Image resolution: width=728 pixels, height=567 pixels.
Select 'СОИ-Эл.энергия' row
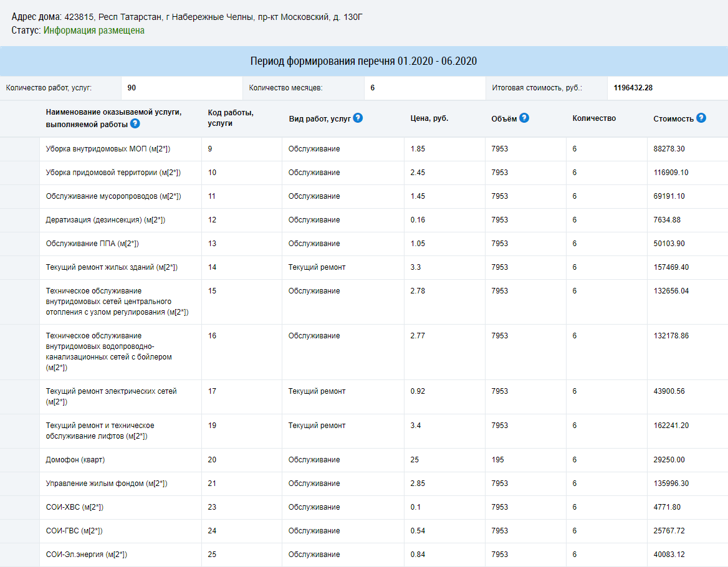364,555
